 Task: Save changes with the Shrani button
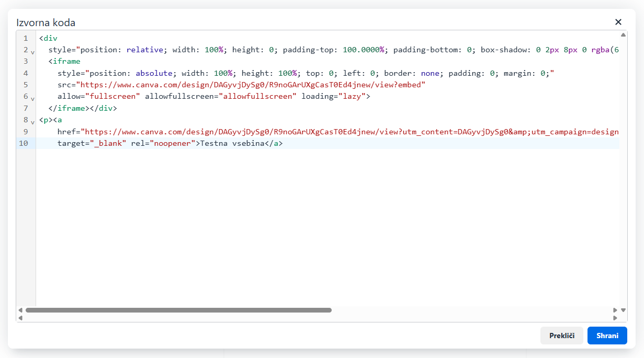point(607,336)
